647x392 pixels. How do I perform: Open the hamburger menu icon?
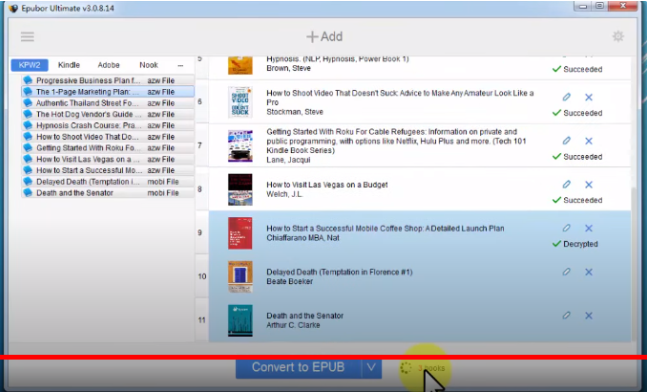point(28,37)
